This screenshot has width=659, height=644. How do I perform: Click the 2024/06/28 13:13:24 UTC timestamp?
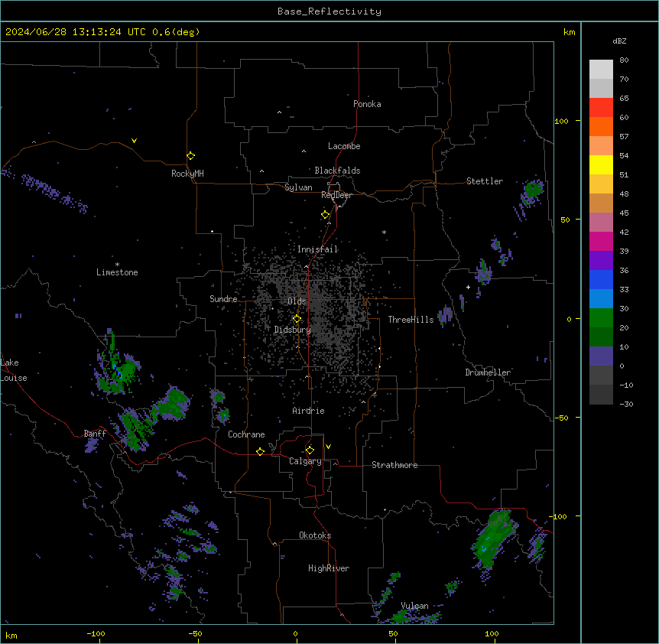[76, 32]
